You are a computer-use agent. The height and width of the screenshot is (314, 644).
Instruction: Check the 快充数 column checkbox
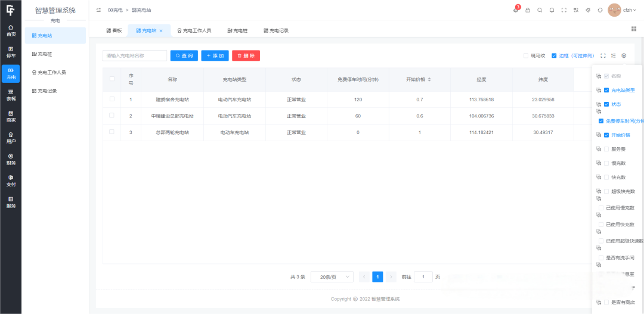(x=606, y=178)
